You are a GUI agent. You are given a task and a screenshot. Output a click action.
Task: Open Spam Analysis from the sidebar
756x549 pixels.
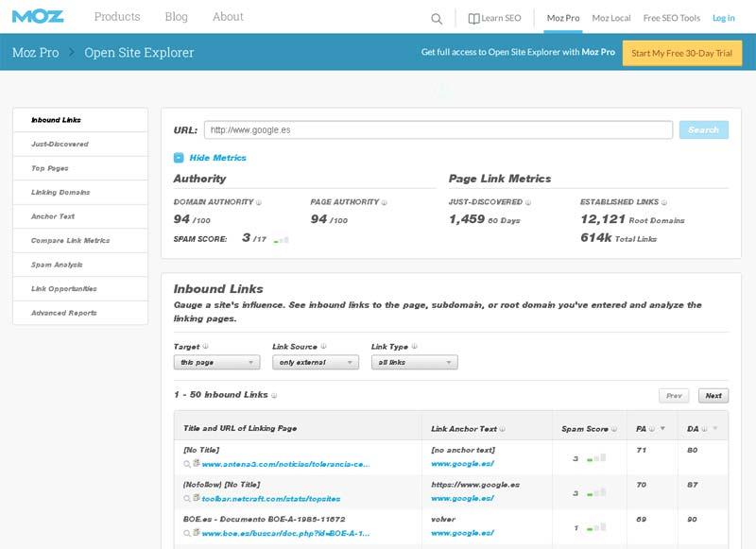(57, 265)
